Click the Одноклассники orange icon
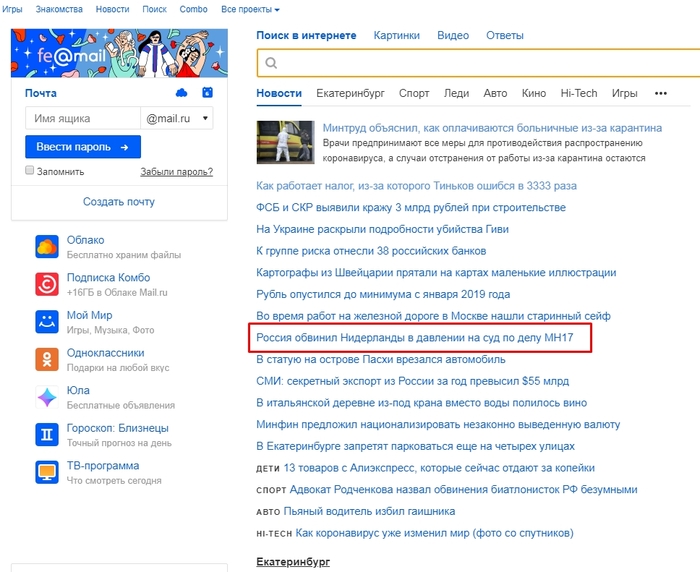This screenshot has height=572, width=700. tap(47, 359)
